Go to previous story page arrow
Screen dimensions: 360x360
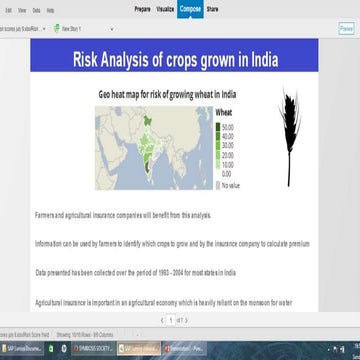point(162,321)
